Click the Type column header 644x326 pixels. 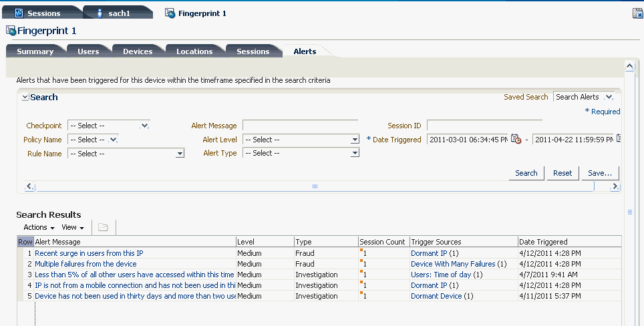point(327,242)
